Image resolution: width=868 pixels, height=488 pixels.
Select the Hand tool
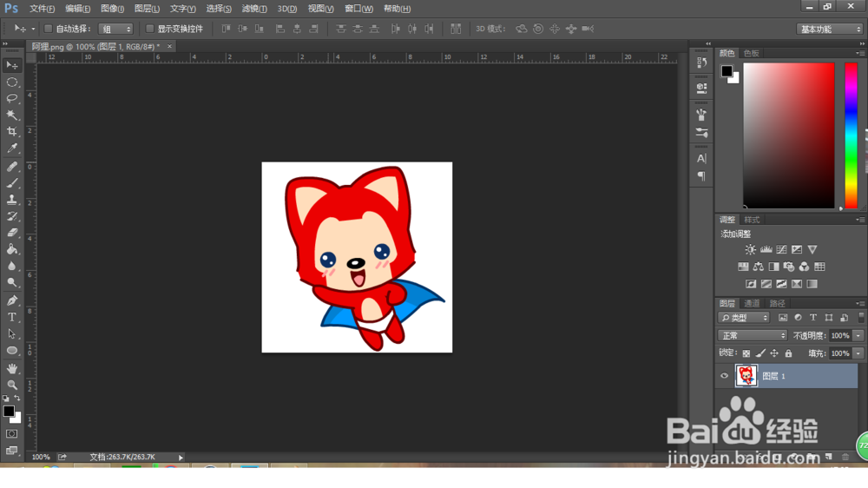(11, 368)
